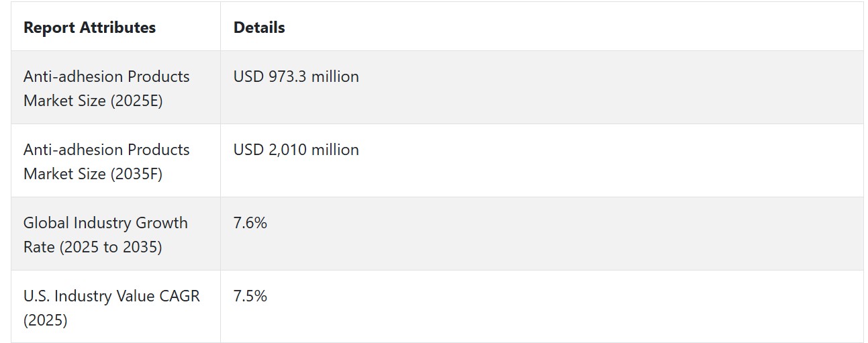Screen dimensions: 868x343
Task: Click "973.3" in the market size value
Action: pos(287,77)
